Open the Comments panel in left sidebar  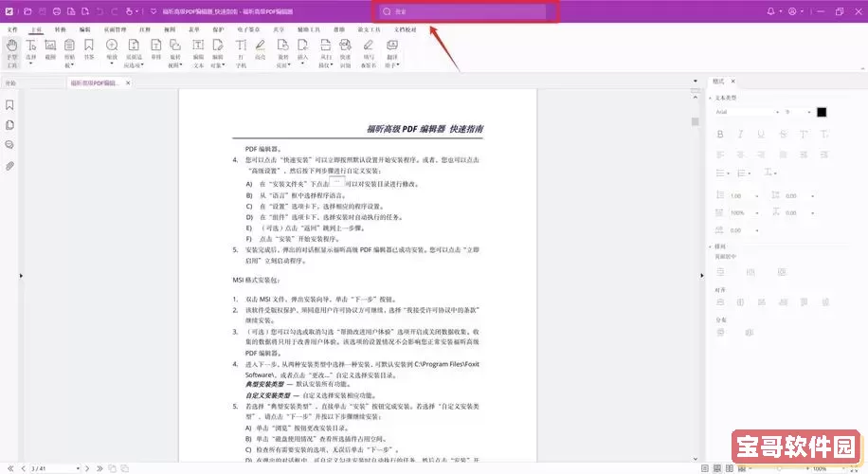9,145
